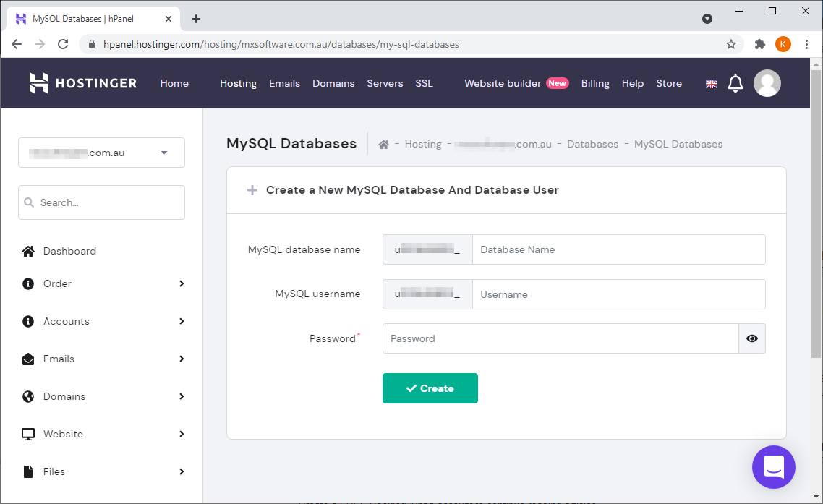This screenshot has width=823, height=504.
Task: Open Chrome profile K avatar
Action: (783, 44)
